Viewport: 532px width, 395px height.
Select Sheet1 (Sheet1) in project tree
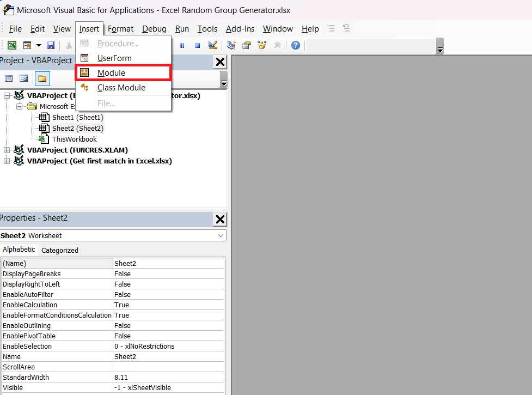tap(78, 118)
